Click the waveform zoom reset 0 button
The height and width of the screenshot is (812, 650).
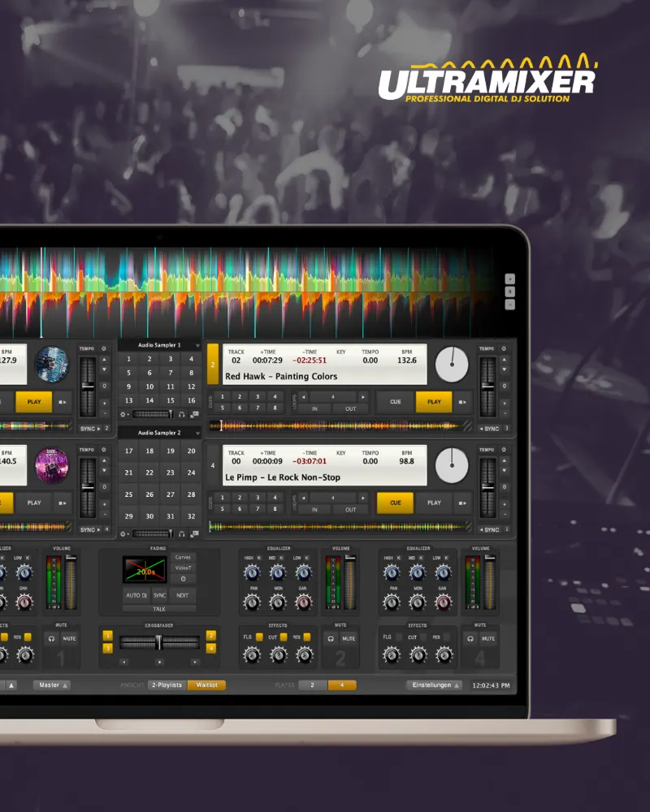pyautogui.click(x=510, y=292)
